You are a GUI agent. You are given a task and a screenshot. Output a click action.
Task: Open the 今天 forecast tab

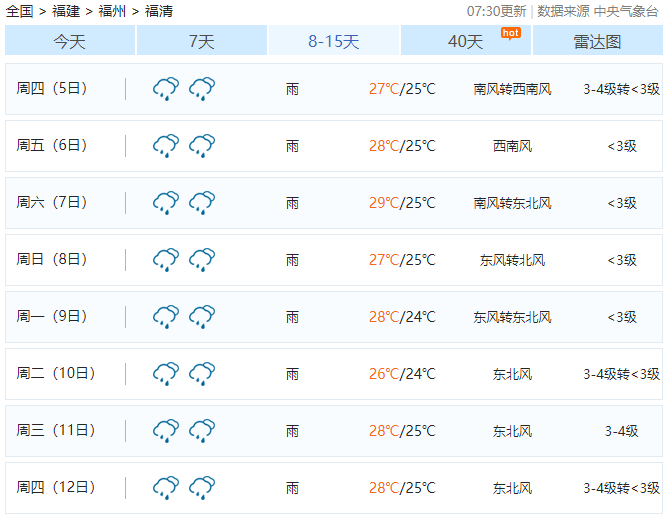[70, 40]
